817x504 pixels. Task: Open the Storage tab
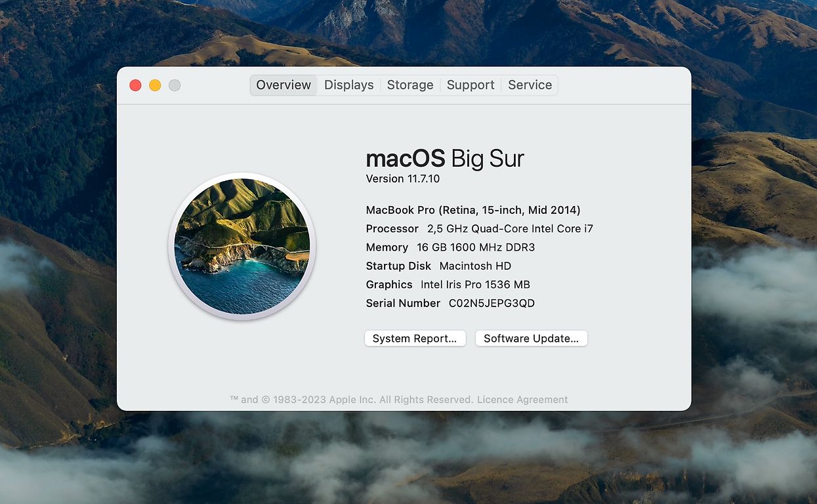410,85
